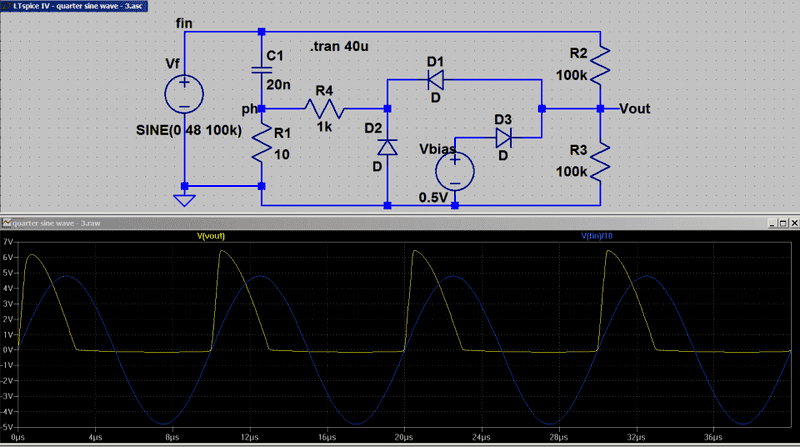Select the Vf voltage source symbol
This screenshot has height=447, width=800.
[184, 94]
